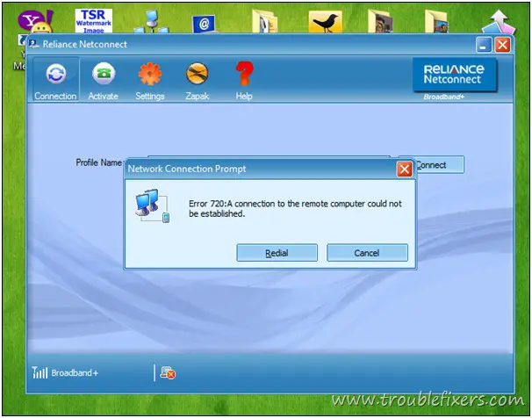This screenshot has height=418, width=532.
Task: Open TSR Watermark Image desktop shortcut
Action: click(x=94, y=21)
